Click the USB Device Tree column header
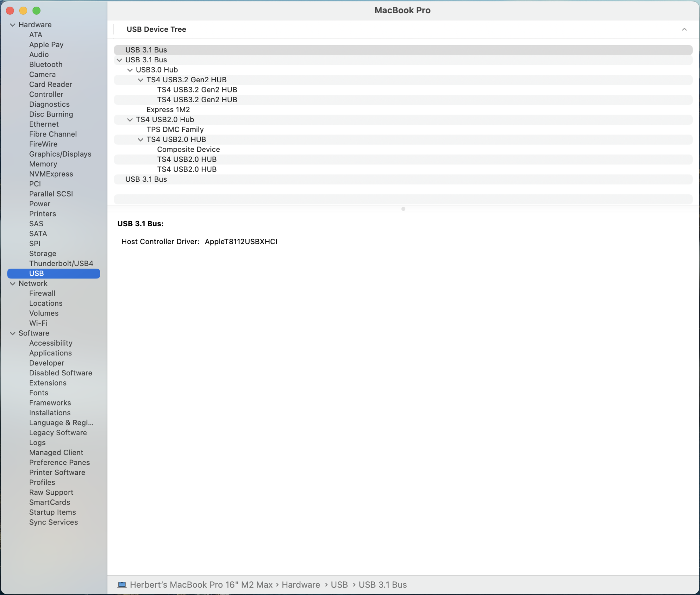 point(156,29)
